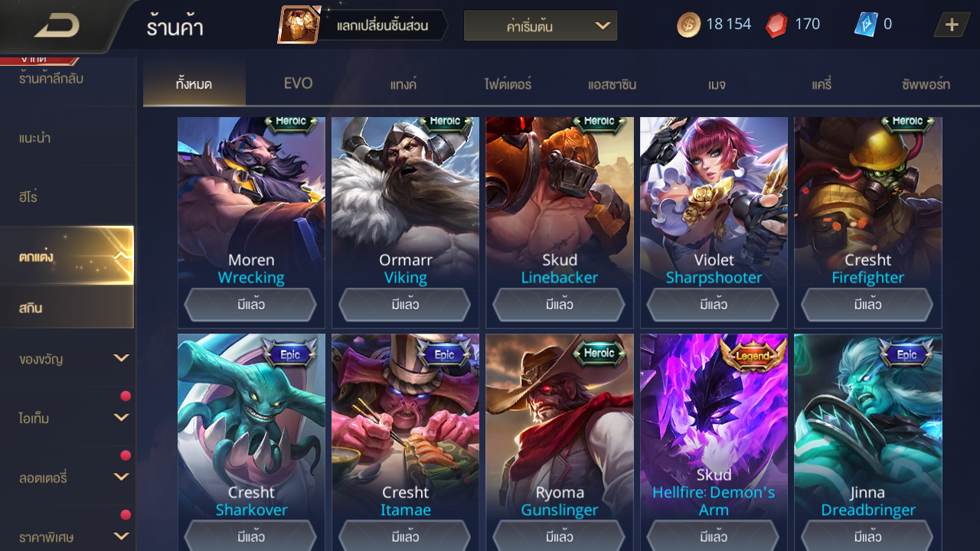Click the blue voucher ticket icon

(865, 24)
